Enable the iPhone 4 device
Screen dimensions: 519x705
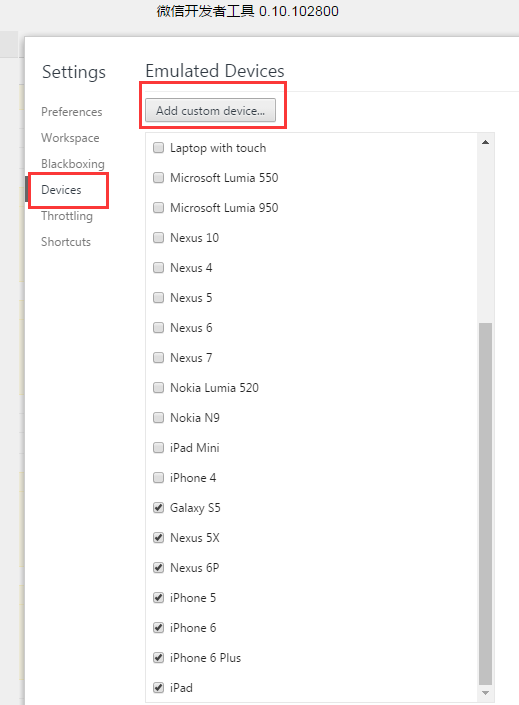(158, 477)
